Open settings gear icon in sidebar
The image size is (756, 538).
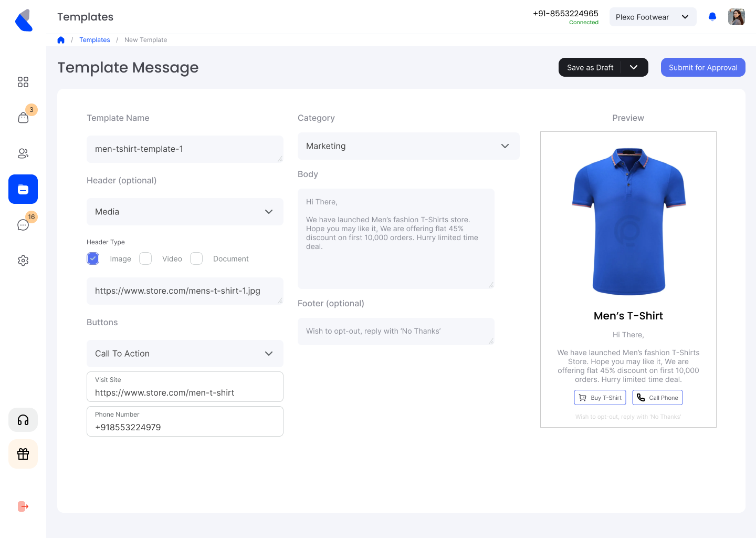click(x=23, y=261)
